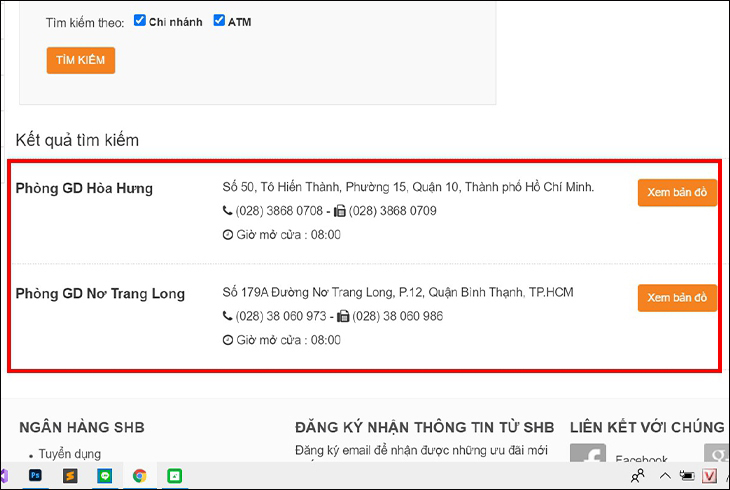Click the battery icon in system tray

click(687, 476)
